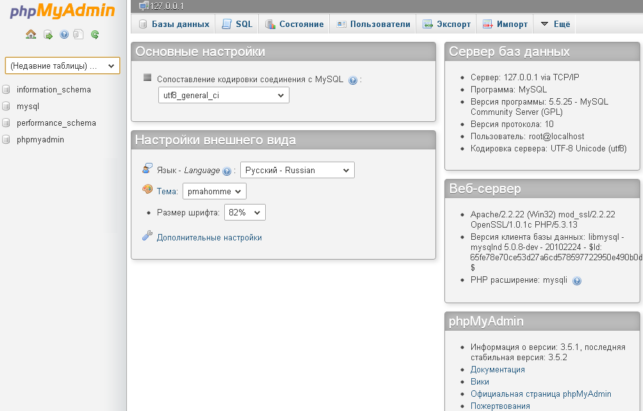Click the Настройки внешнего вида heading
This screenshot has height=411, width=643.
tap(215, 140)
